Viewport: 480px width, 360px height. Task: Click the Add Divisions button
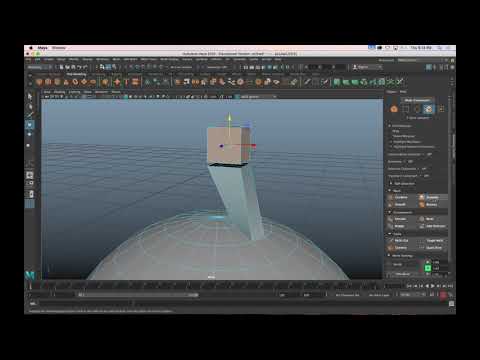(x=432, y=226)
